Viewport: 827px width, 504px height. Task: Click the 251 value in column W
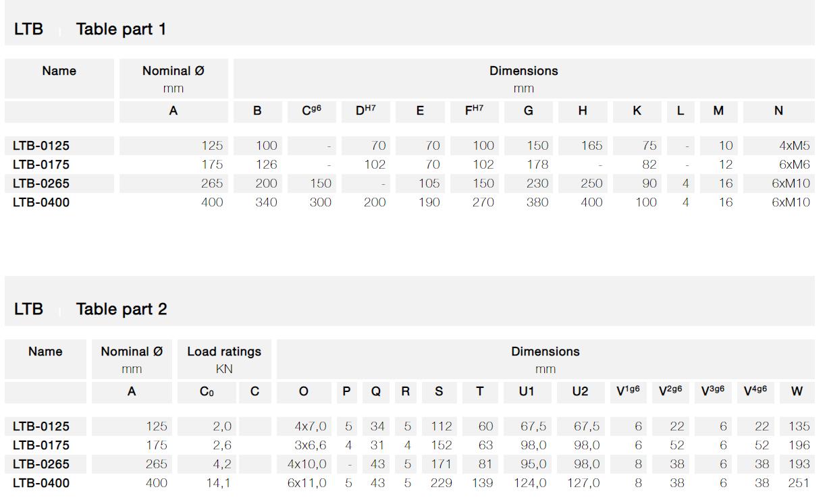click(799, 483)
